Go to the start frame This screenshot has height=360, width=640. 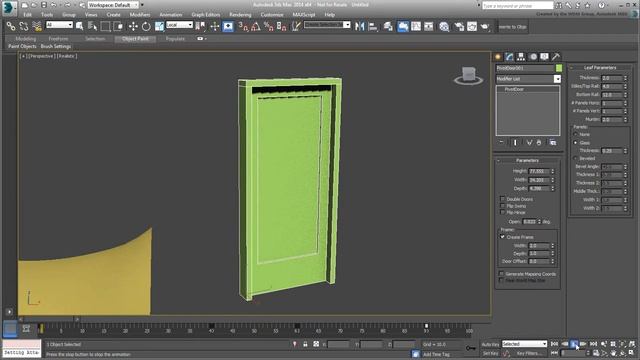[554, 344]
